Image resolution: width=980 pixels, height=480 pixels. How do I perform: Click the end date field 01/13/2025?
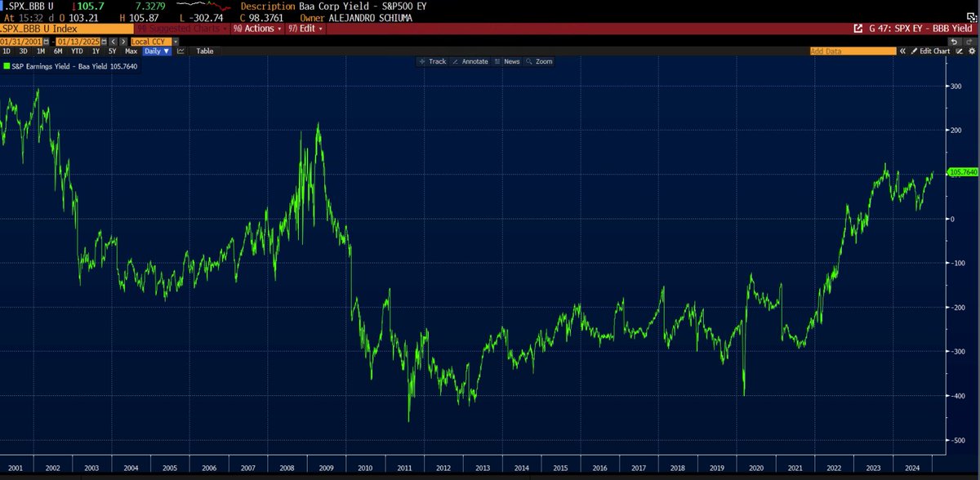(x=78, y=42)
